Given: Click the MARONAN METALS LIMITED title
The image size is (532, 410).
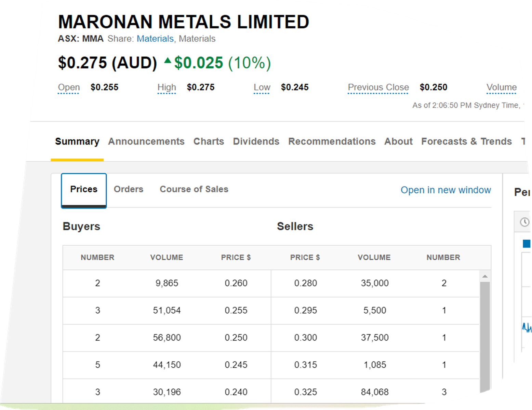Looking at the screenshot, I should pyautogui.click(x=184, y=22).
